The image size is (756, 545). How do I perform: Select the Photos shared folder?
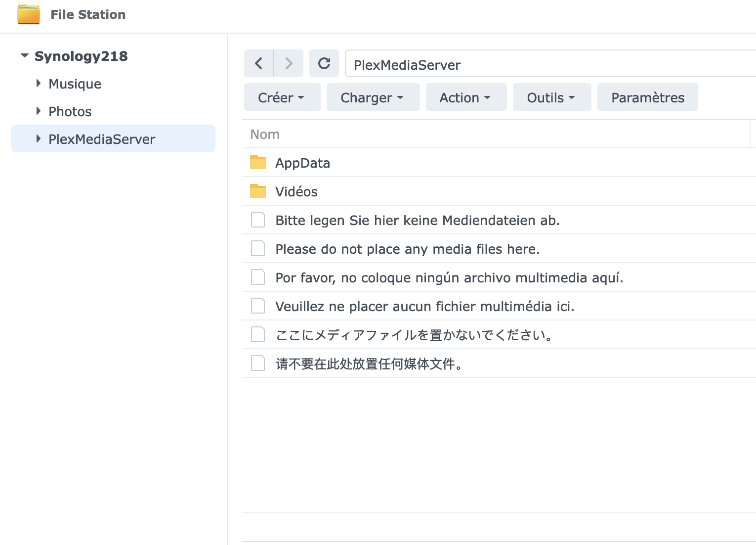point(70,112)
